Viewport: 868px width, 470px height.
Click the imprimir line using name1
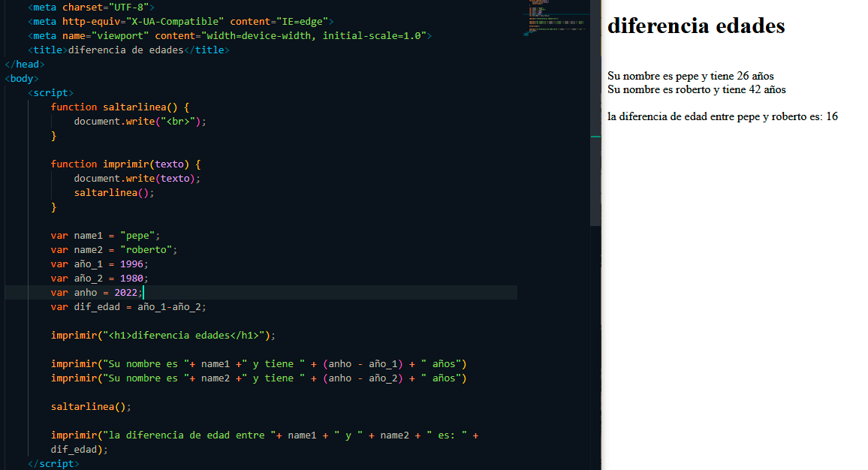tap(258, 363)
